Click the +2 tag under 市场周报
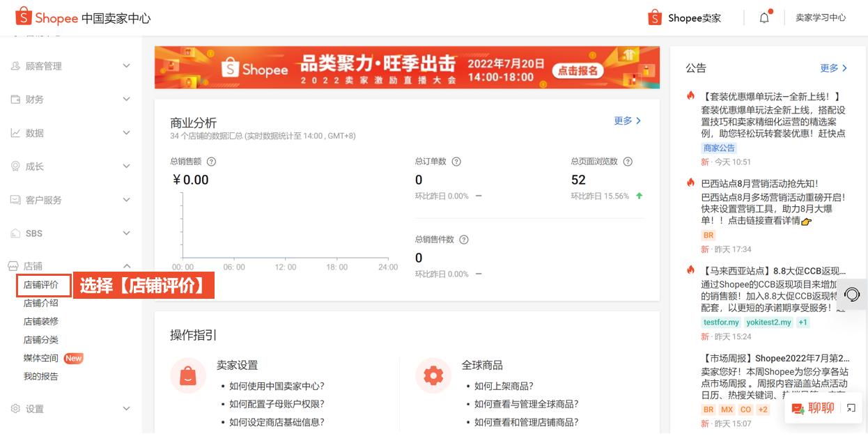Viewport: 868px width, 436px height. tap(763, 409)
